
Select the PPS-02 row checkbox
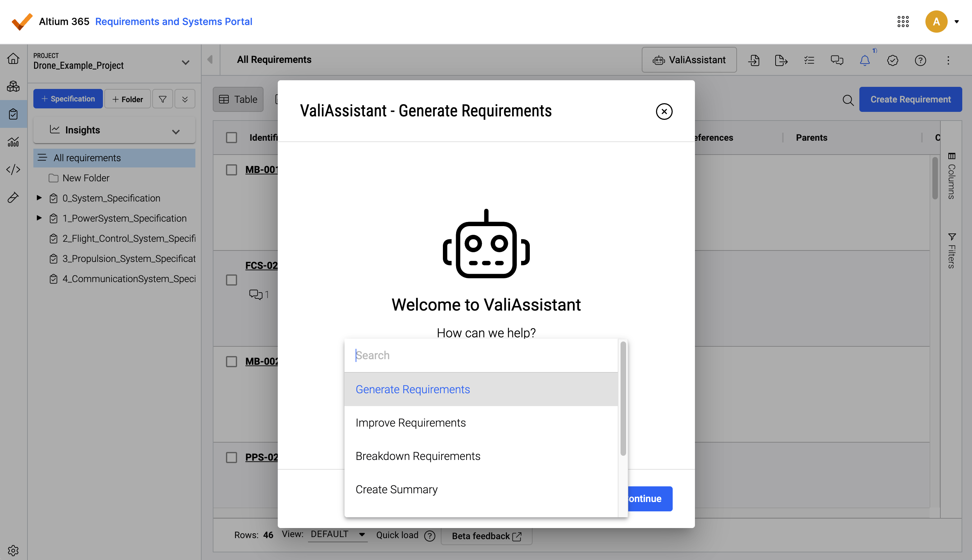[x=231, y=457]
